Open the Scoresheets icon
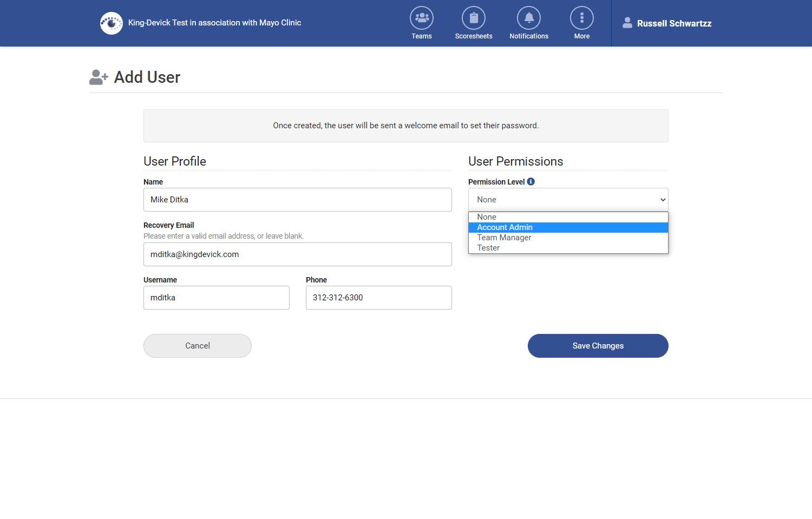The width and height of the screenshot is (812, 519). 473,18
